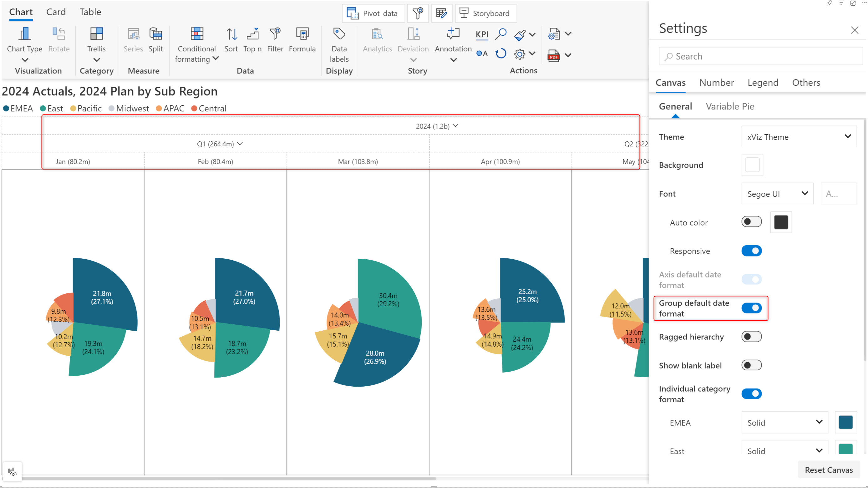This screenshot has width=868, height=488.
Task: Enable Ragged hierarchy toggle
Action: coord(751,336)
